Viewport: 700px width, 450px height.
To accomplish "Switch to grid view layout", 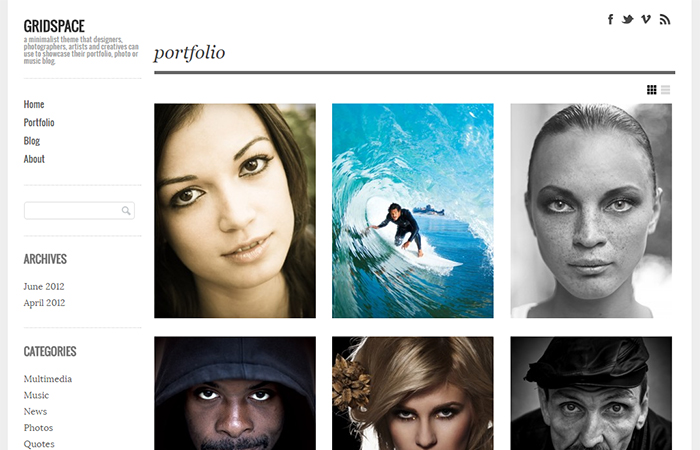I will 651,90.
